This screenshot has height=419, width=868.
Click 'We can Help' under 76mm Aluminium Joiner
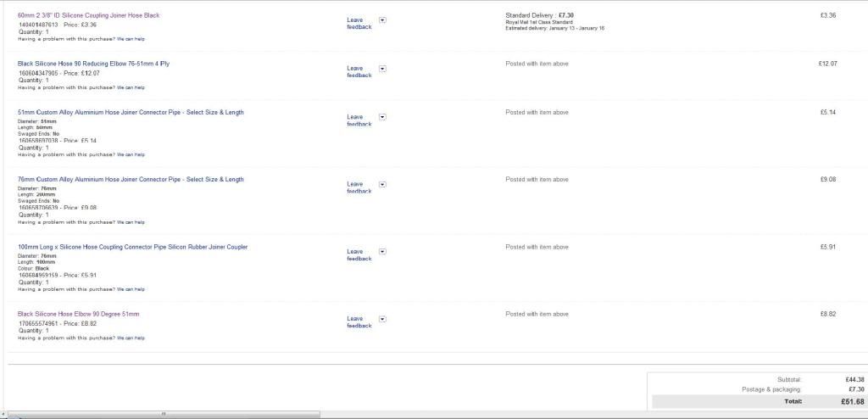tap(131, 222)
